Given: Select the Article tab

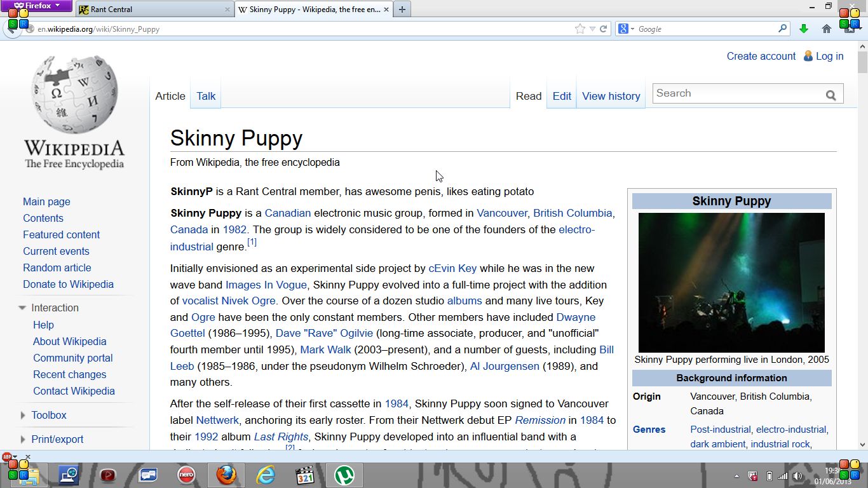Looking at the screenshot, I should point(170,96).
